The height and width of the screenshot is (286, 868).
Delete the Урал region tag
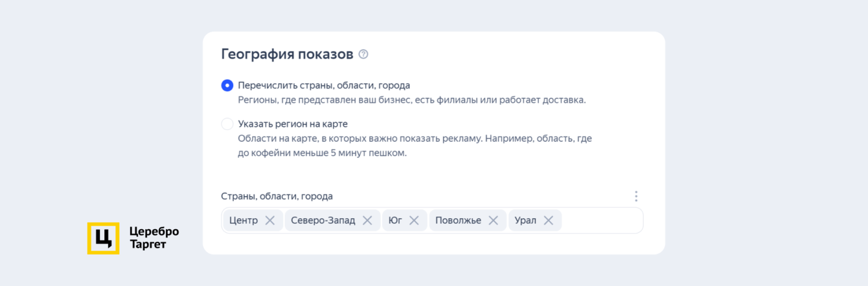click(548, 221)
